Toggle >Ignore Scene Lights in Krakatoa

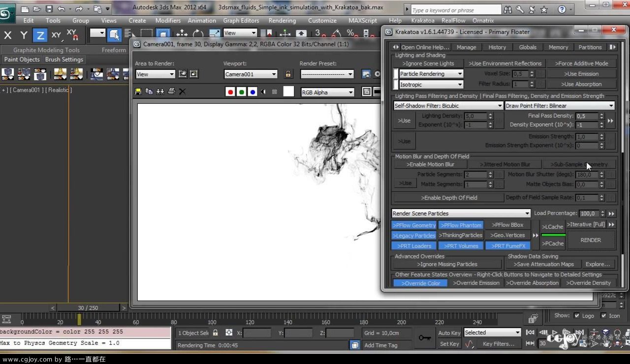click(428, 63)
